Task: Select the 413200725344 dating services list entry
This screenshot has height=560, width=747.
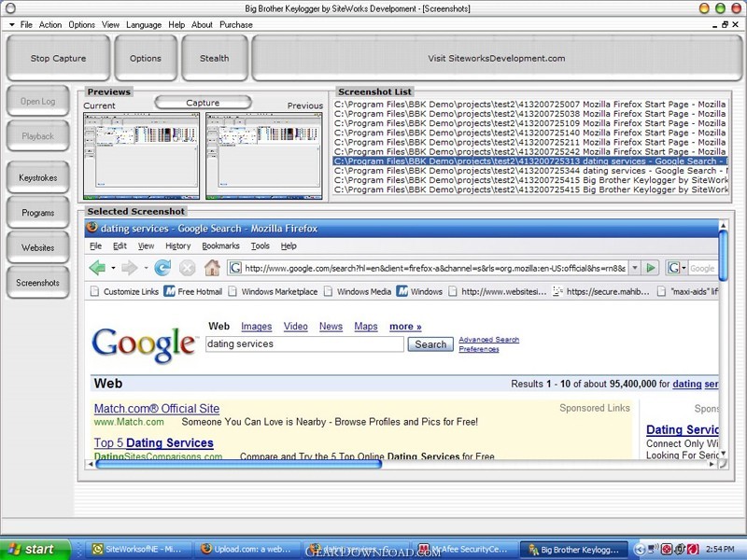Action: tap(529, 171)
